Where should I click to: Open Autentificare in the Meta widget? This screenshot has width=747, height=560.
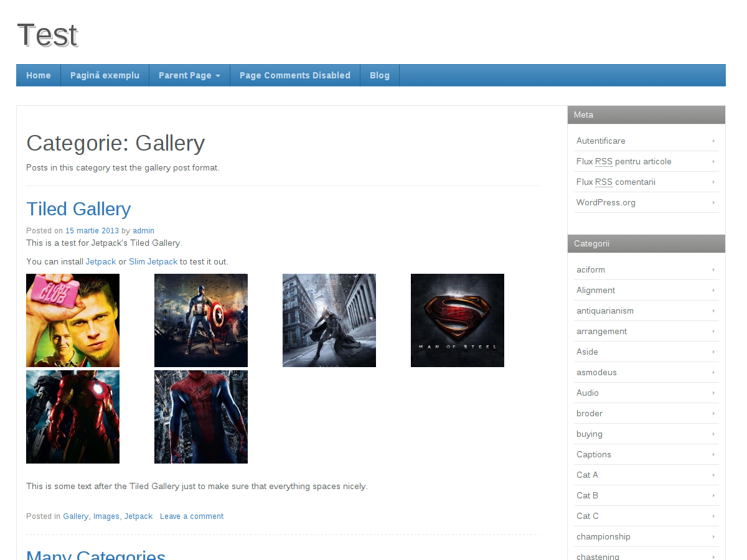pyautogui.click(x=601, y=141)
